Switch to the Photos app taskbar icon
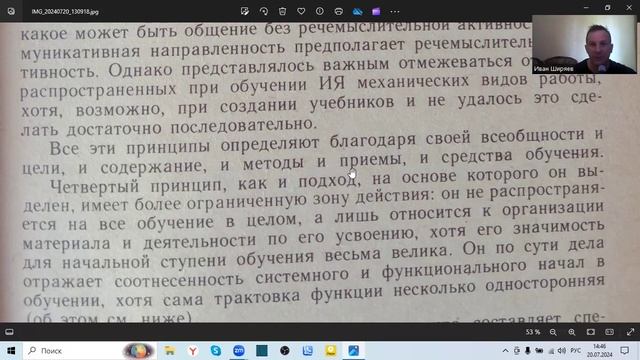Viewport: 640px width, 360px height. (354, 351)
